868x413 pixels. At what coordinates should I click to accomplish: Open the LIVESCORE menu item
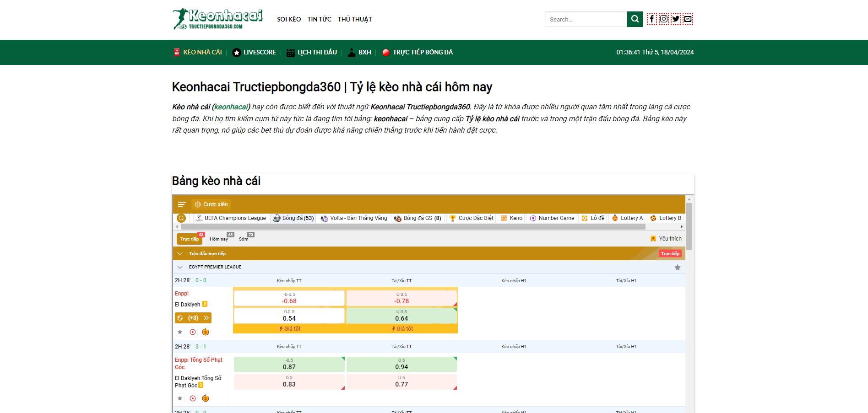click(254, 52)
